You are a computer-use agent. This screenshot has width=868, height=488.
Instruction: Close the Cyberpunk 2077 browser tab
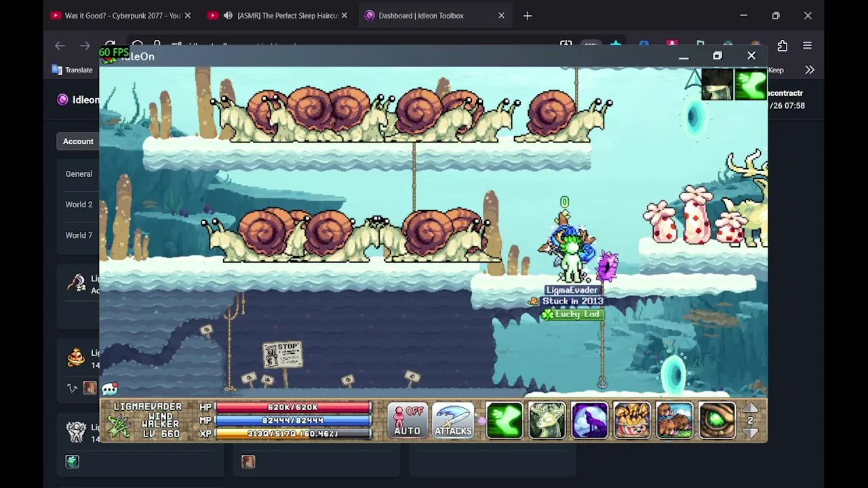click(188, 16)
